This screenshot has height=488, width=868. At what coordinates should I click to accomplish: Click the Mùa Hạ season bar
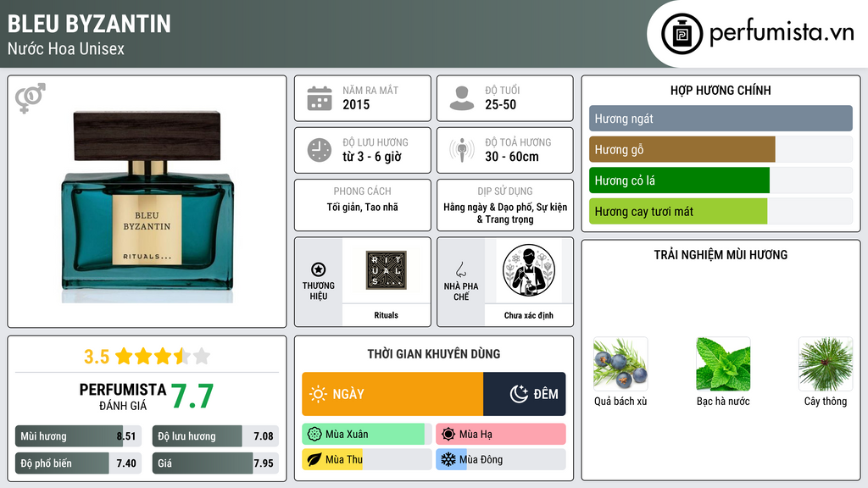pos(501,435)
